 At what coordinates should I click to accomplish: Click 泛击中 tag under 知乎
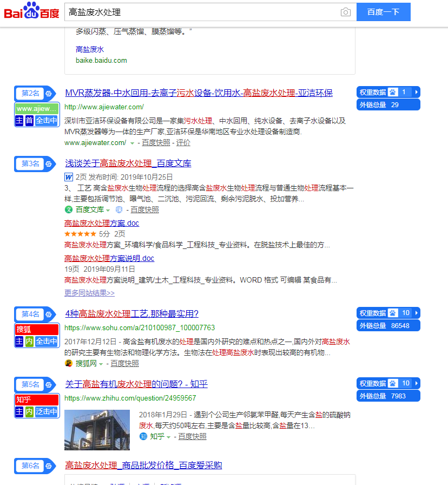pos(47,411)
